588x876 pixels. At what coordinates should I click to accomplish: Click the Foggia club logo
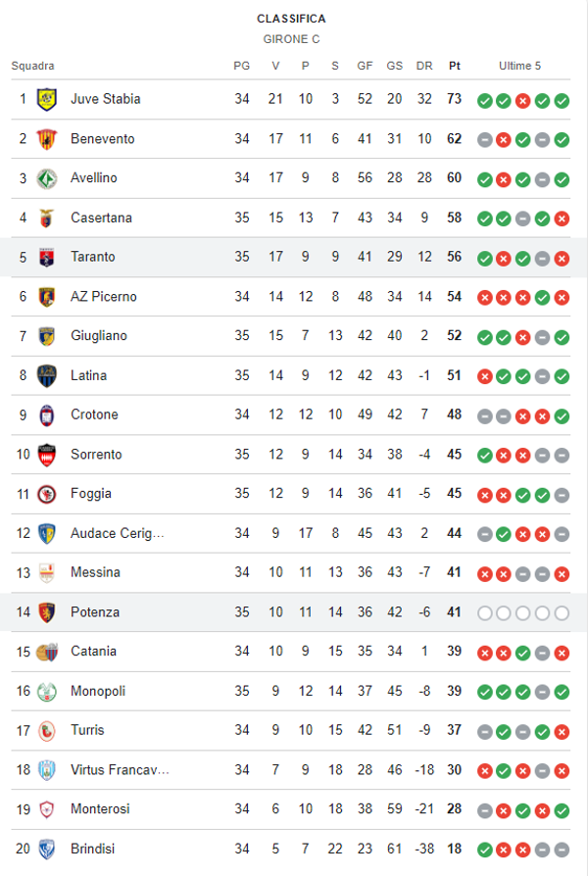[x=46, y=494]
